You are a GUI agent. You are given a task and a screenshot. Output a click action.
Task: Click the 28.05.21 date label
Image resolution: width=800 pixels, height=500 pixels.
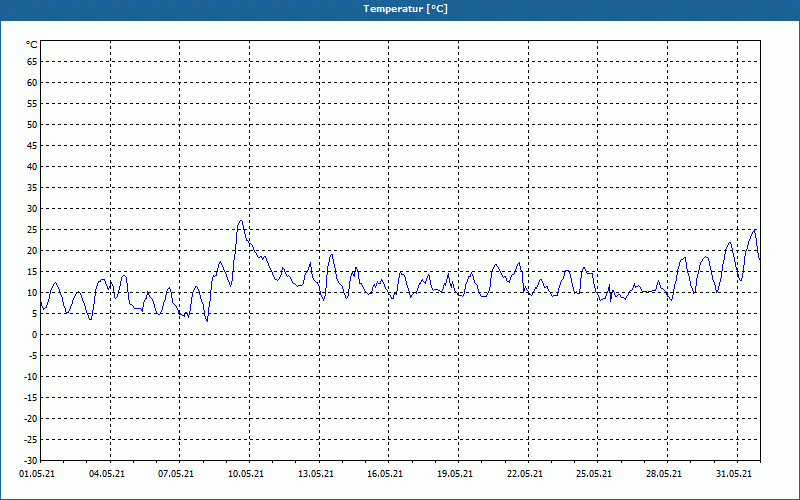click(664, 474)
